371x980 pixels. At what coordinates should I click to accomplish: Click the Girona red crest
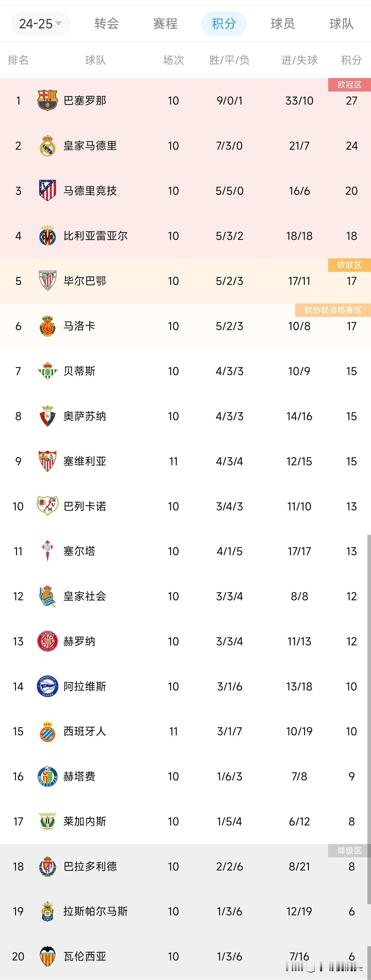(48, 641)
